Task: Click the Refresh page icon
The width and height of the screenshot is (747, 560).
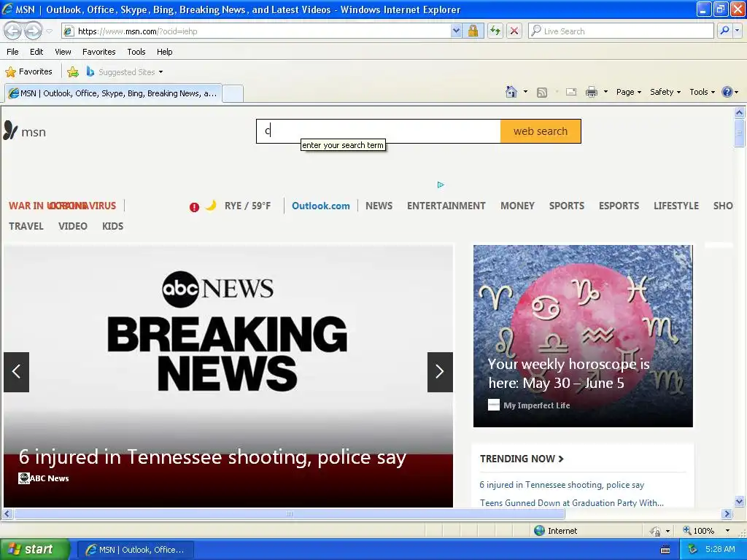Action: pyautogui.click(x=495, y=31)
